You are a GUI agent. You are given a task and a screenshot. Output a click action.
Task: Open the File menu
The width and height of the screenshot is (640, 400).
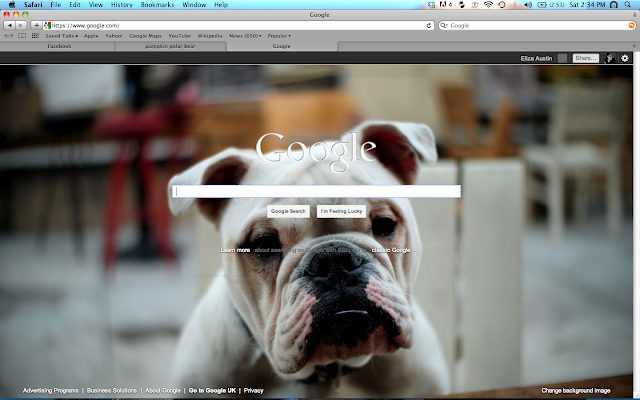coord(56,5)
